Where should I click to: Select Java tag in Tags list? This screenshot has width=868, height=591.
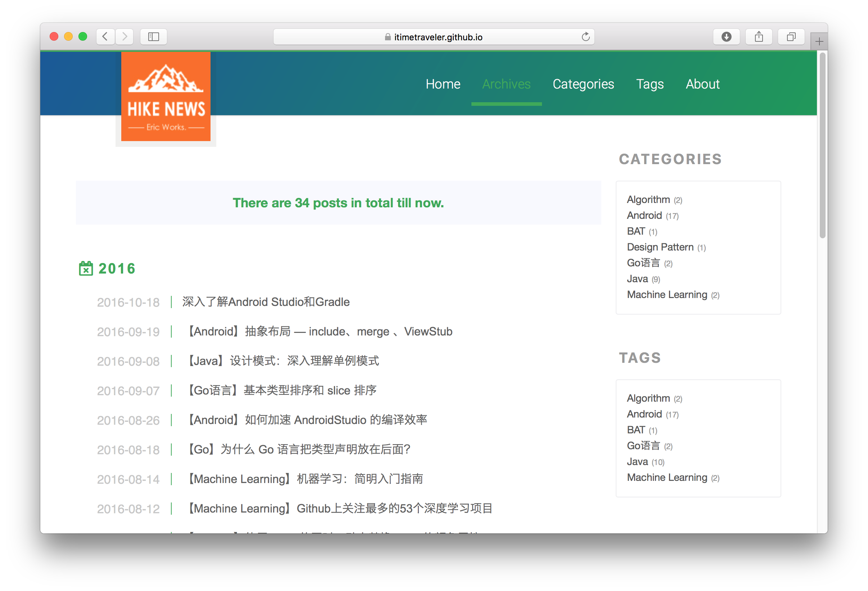(637, 462)
